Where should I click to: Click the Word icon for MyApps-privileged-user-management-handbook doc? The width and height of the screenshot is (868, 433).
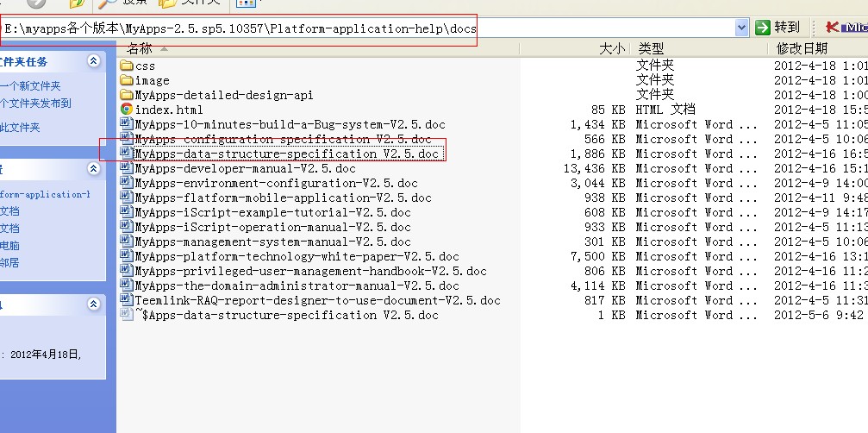pyautogui.click(x=127, y=271)
